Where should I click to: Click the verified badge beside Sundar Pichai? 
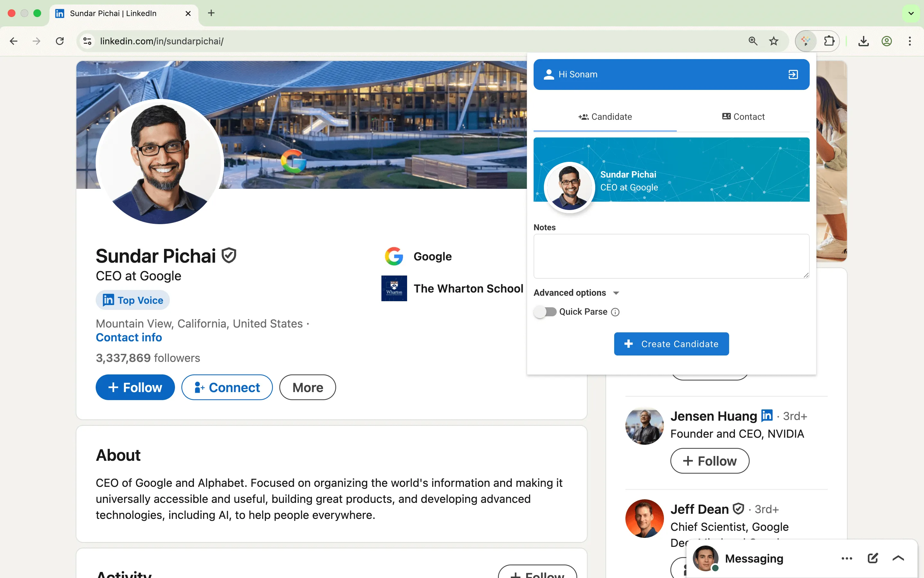point(229,255)
